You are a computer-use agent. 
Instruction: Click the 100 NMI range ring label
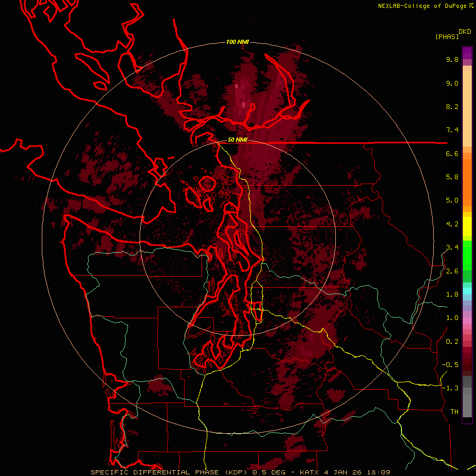point(237,42)
